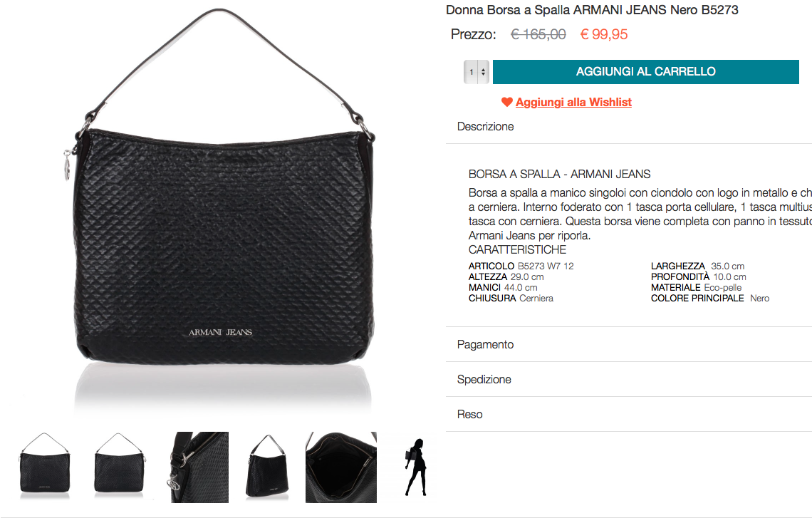Image resolution: width=812 pixels, height=523 pixels.
Task: Click the discounted price € 99,95
Action: (604, 34)
